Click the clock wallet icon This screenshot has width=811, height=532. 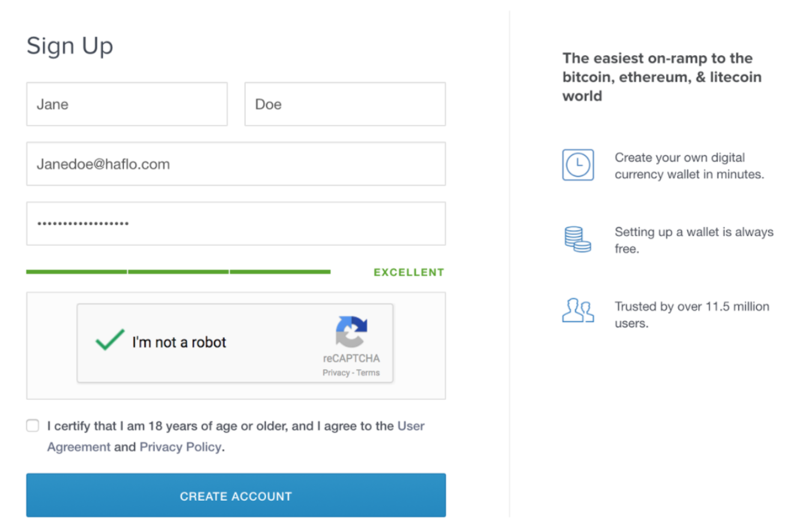click(578, 165)
